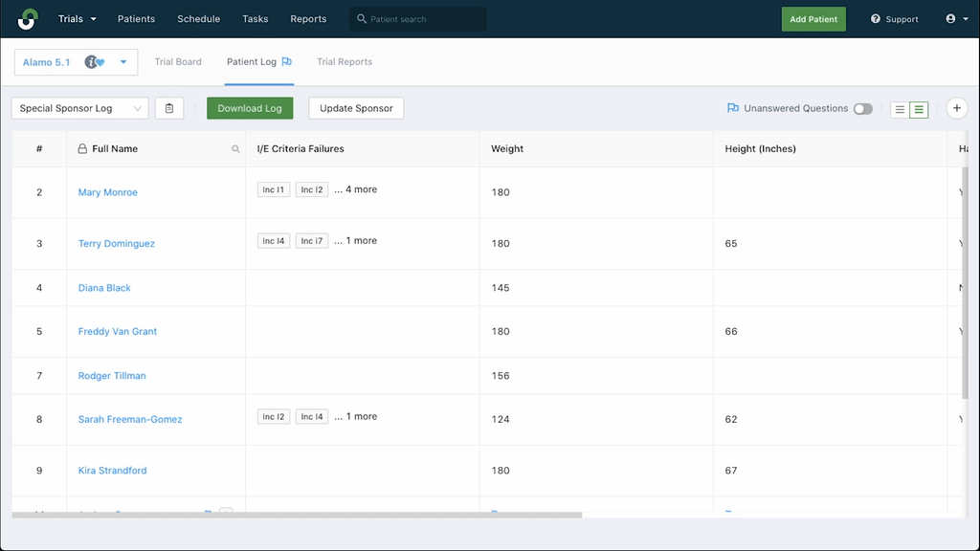Viewport: 980px width, 551px height.
Task: Switch to the Trial Board tab
Action: [178, 62]
